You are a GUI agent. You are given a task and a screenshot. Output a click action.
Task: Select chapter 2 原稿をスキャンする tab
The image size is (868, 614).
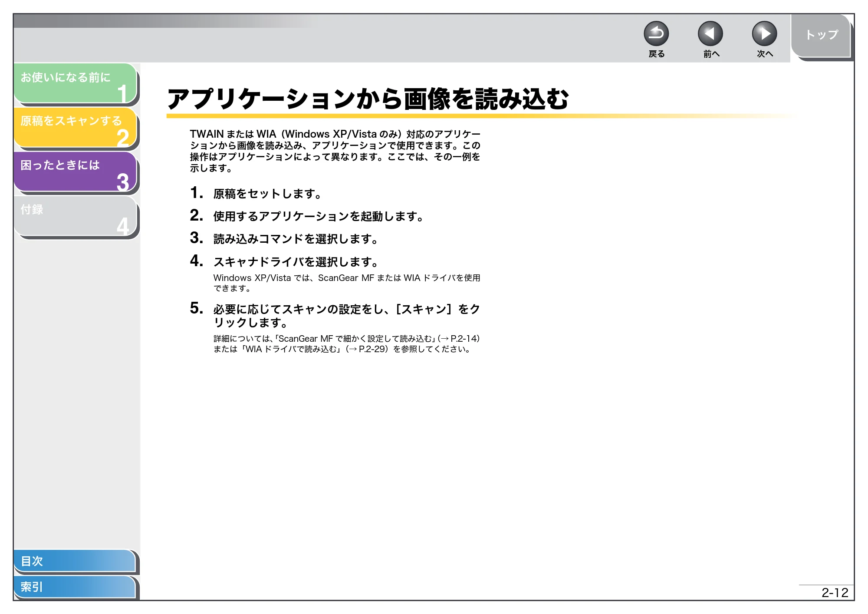75,128
